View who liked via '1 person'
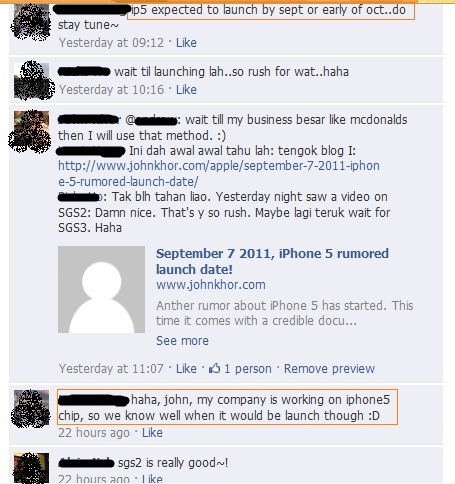Viewport: 455px width, 484px height. [248, 369]
